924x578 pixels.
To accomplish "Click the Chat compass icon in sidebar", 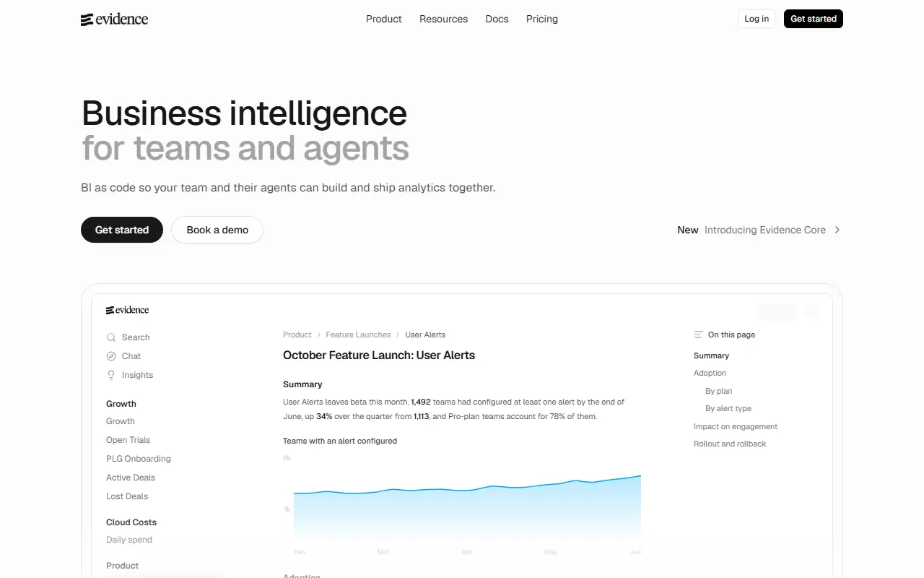I will pyautogui.click(x=111, y=356).
